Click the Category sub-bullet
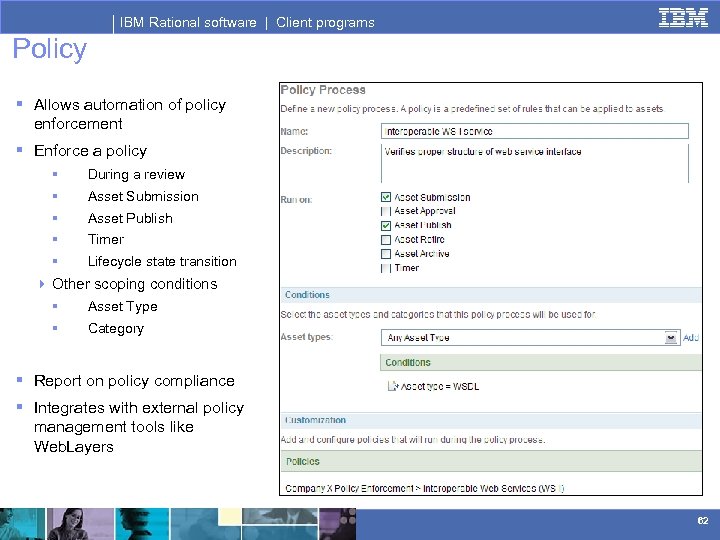 (116, 329)
